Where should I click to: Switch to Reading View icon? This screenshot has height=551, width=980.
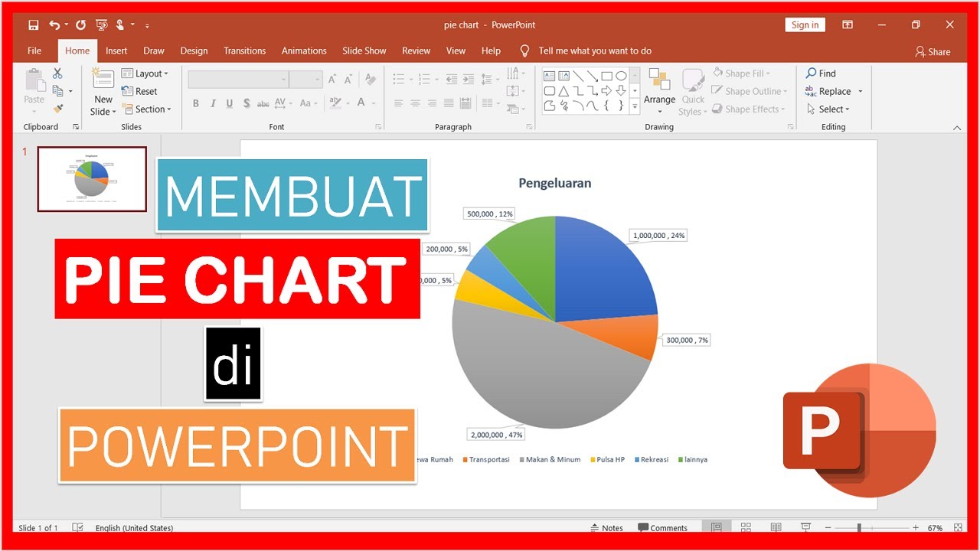tap(776, 528)
